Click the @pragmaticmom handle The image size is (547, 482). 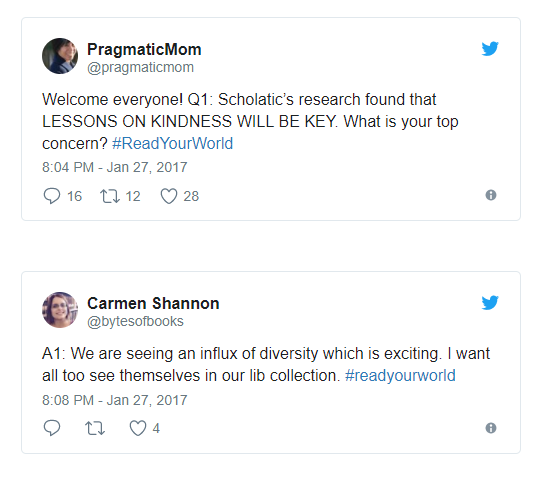140,67
